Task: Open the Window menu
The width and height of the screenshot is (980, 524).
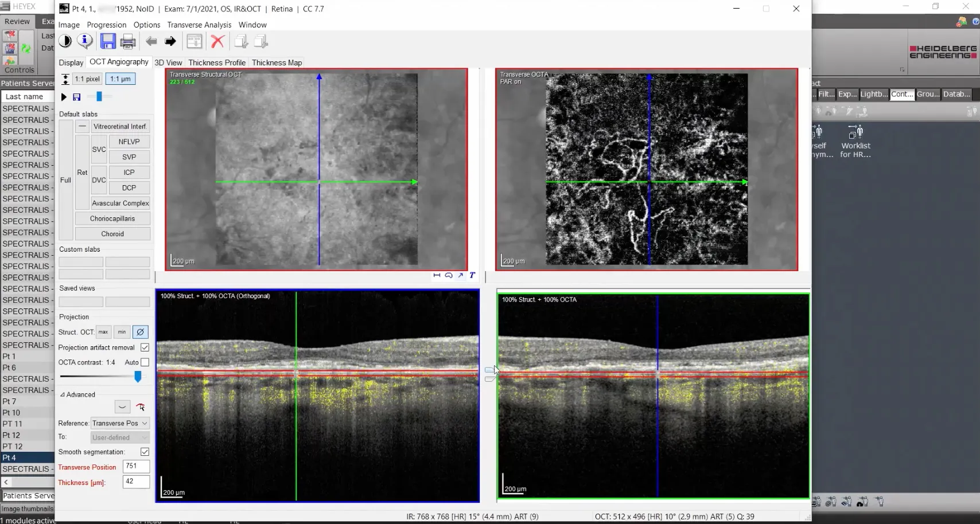Action: tap(252, 25)
